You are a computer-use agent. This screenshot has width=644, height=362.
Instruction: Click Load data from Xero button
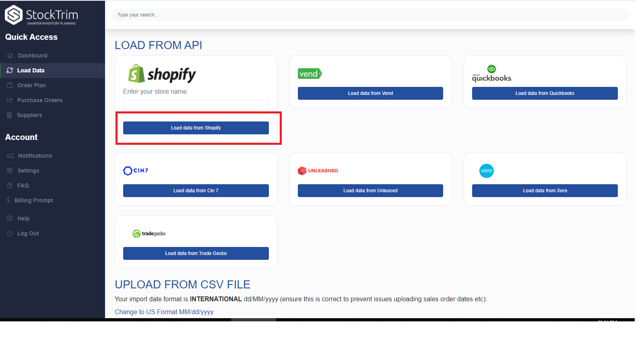click(x=545, y=191)
